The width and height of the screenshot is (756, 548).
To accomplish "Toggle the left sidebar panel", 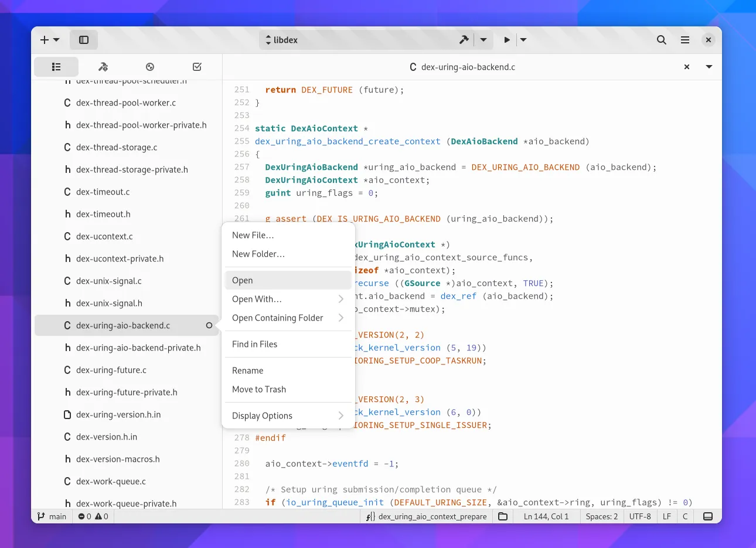I will point(84,40).
